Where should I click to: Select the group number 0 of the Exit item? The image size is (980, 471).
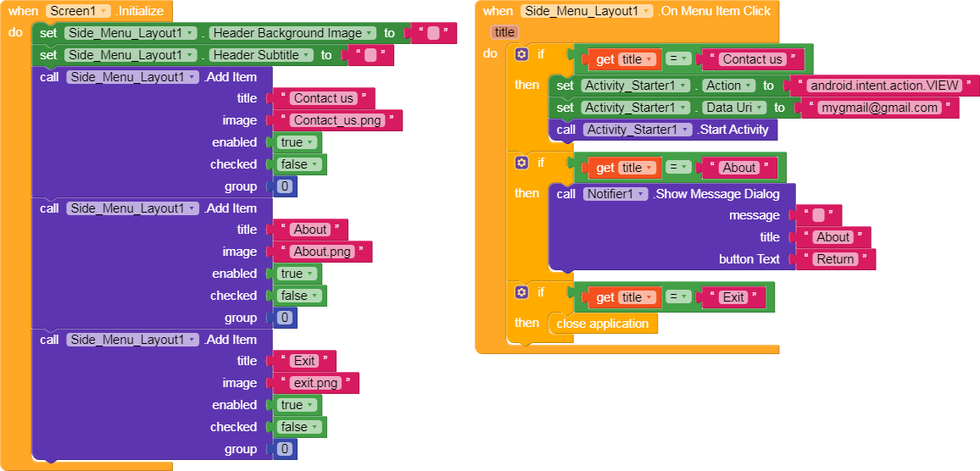coord(285,449)
